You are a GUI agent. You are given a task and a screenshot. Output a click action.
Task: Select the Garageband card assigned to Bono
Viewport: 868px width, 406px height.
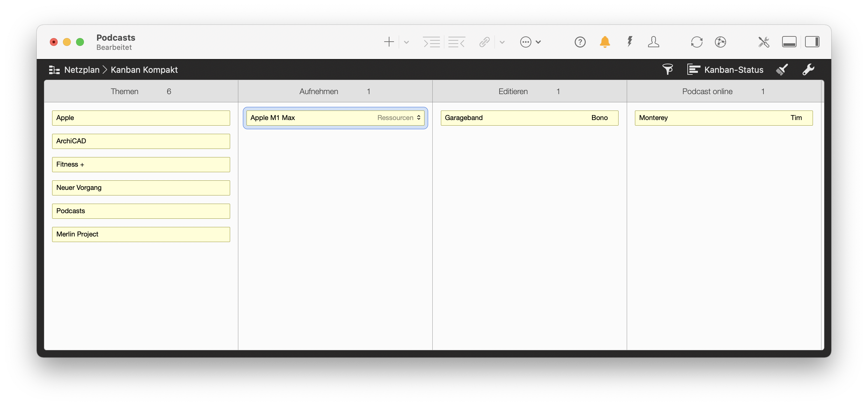[x=529, y=118]
